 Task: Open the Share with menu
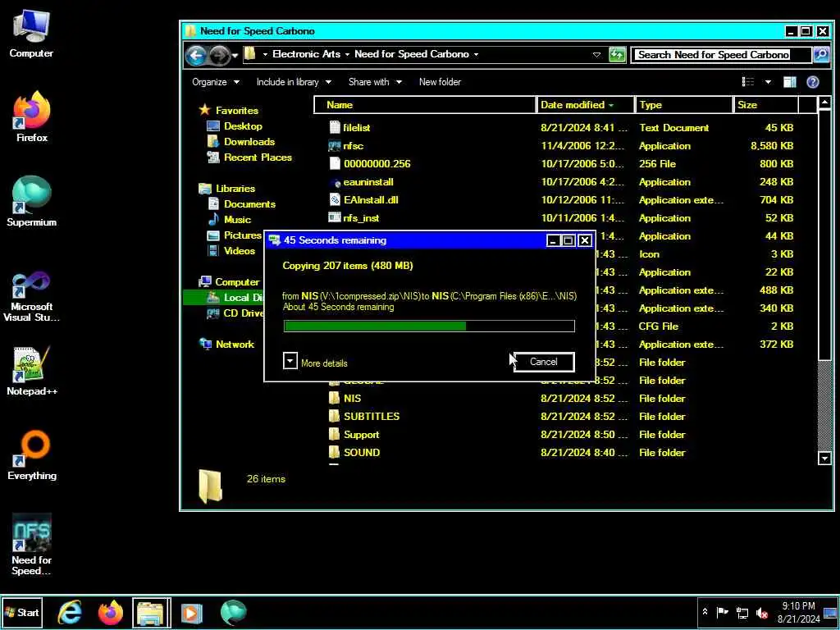(374, 82)
